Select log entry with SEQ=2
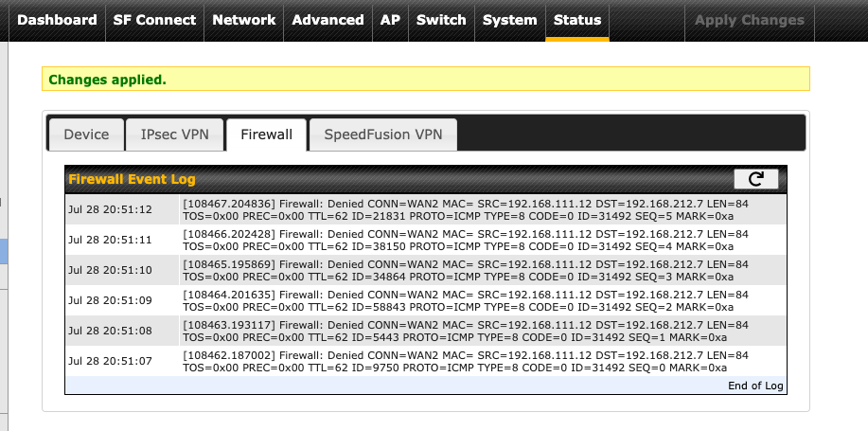The width and height of the screenshot is (868, 431). 426,300
